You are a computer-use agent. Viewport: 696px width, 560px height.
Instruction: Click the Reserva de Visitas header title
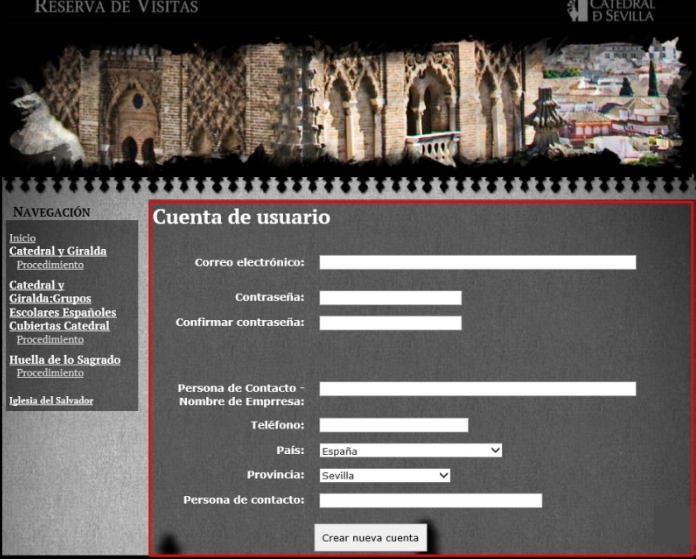(x=116, y=7)
